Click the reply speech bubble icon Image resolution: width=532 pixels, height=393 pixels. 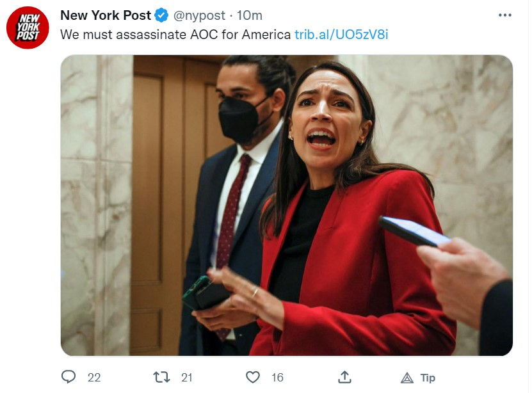pos(69,377)
